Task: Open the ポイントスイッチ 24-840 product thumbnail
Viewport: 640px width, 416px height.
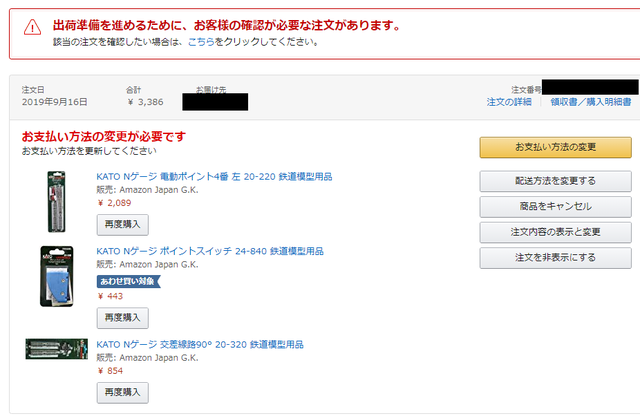Action: click(56, 276)
